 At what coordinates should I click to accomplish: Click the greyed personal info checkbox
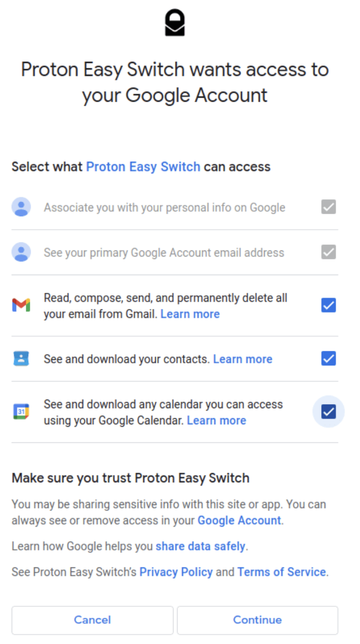tap(329, 207)
